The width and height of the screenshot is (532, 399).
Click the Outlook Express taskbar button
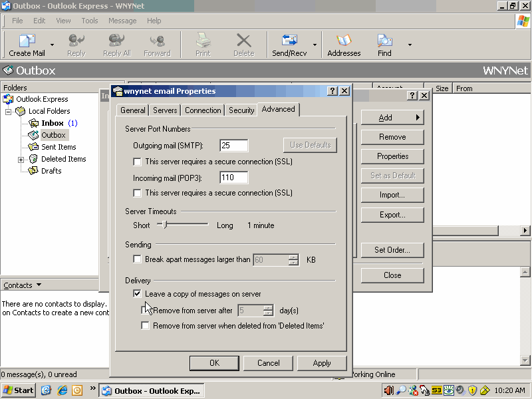pyautogui.click(x=152, y=390)
